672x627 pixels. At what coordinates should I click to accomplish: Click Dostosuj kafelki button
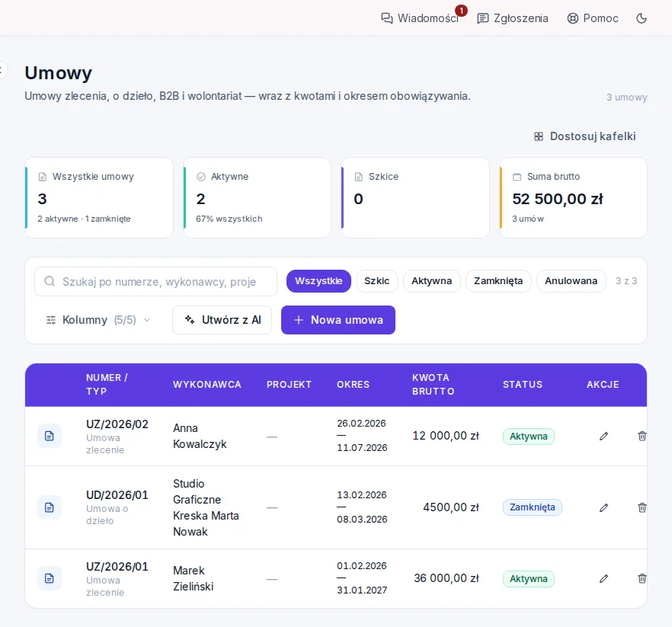[584, 136]
